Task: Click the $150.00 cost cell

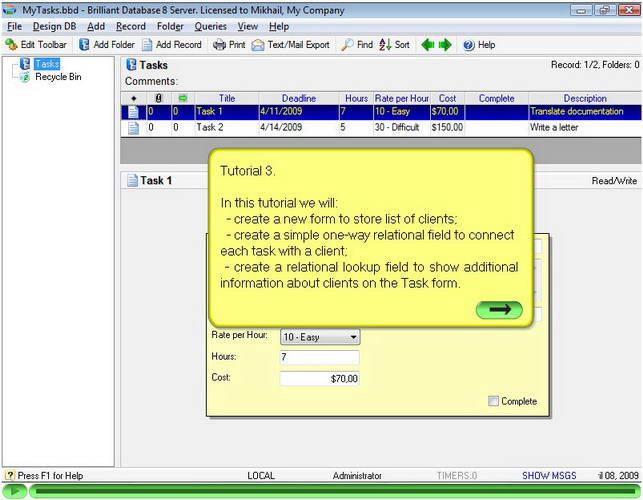Action: pyautogui.click(x=447, y=128)
